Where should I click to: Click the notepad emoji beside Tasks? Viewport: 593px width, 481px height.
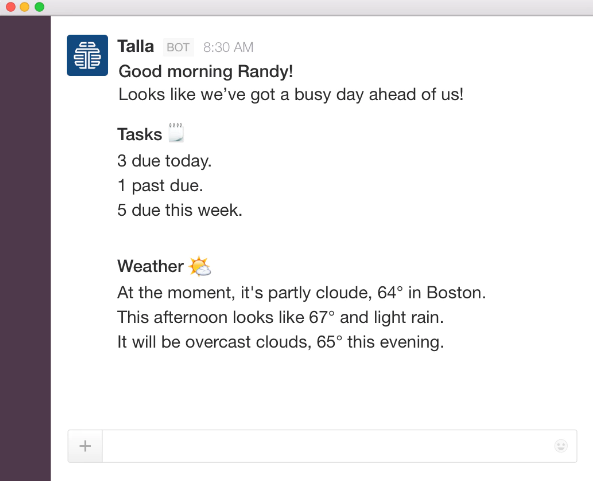point(176,132)
